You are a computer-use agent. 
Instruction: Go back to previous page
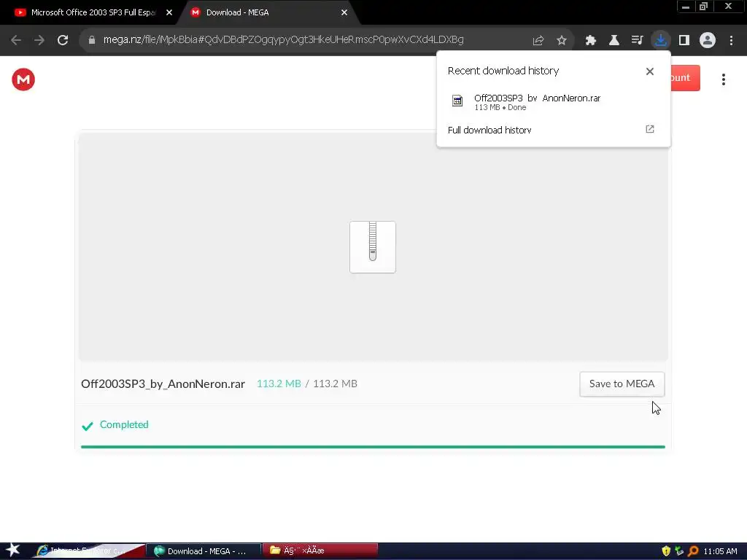[x=16, y=40]
